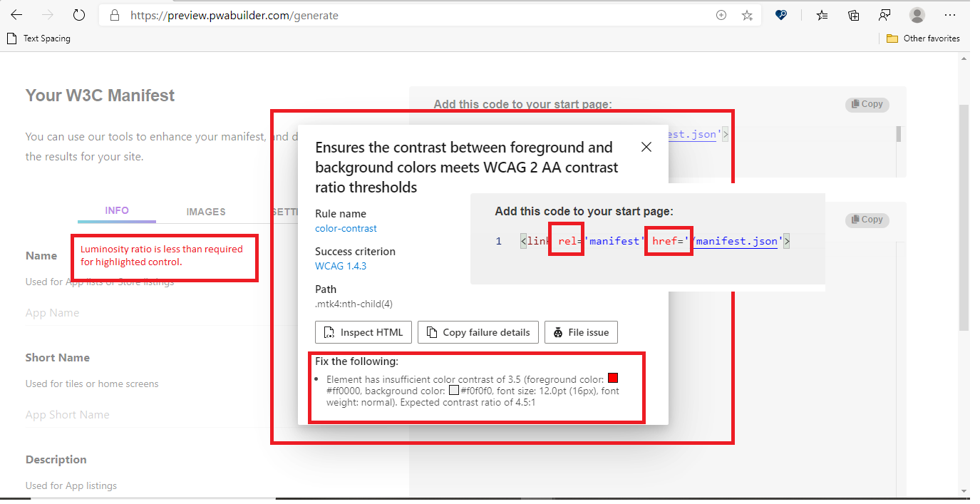The height and width of the screenshot is (504, 980).
Task: Click the lock icon in the address bar
Action: point(114,14)
